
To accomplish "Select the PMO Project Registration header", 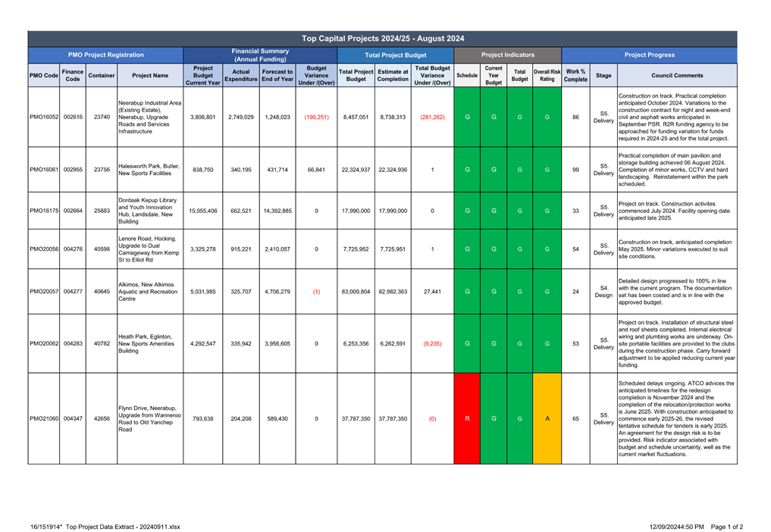I will (x=105, y=55).
